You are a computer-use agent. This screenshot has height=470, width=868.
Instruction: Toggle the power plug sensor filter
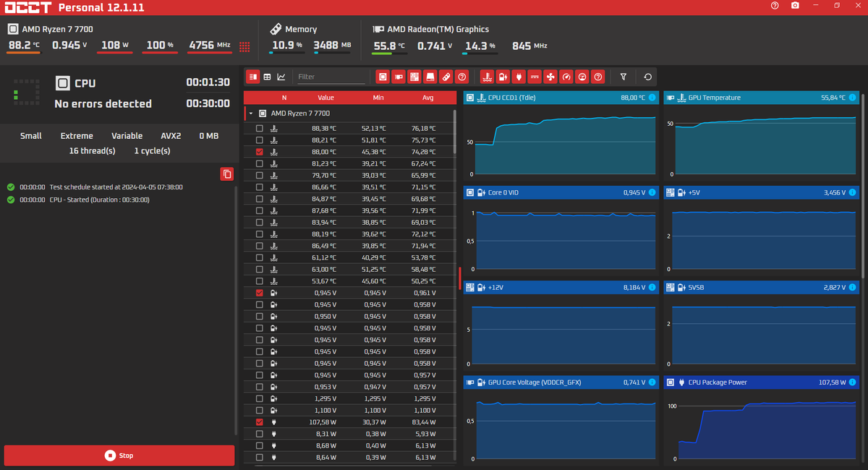519,77
